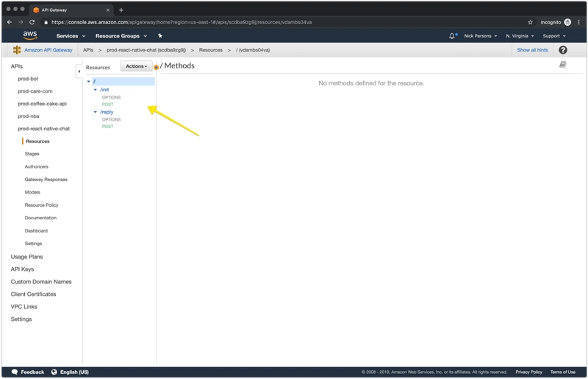Open the Support dropdown menu
This screenshot has height=379, width=588.
point(554,36)
